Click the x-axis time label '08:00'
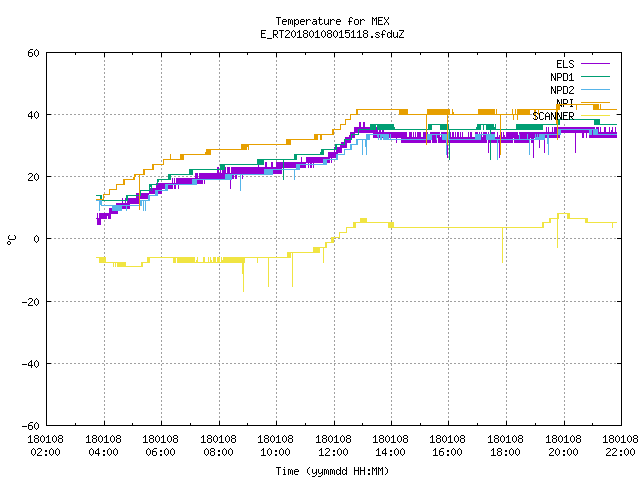Screen dimensions: 640x480 [x=218, y=452]
